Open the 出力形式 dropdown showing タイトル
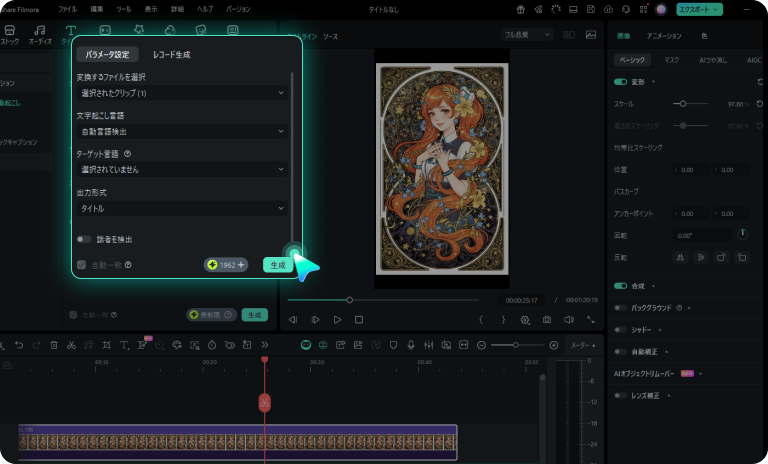 (x=182, y=208)
